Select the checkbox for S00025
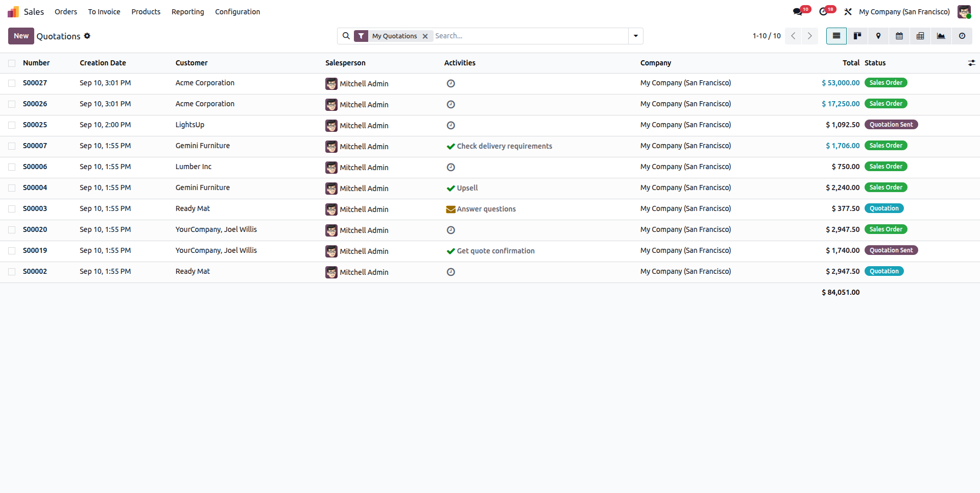This screenshot has height=493, width=980. [12, 125]
